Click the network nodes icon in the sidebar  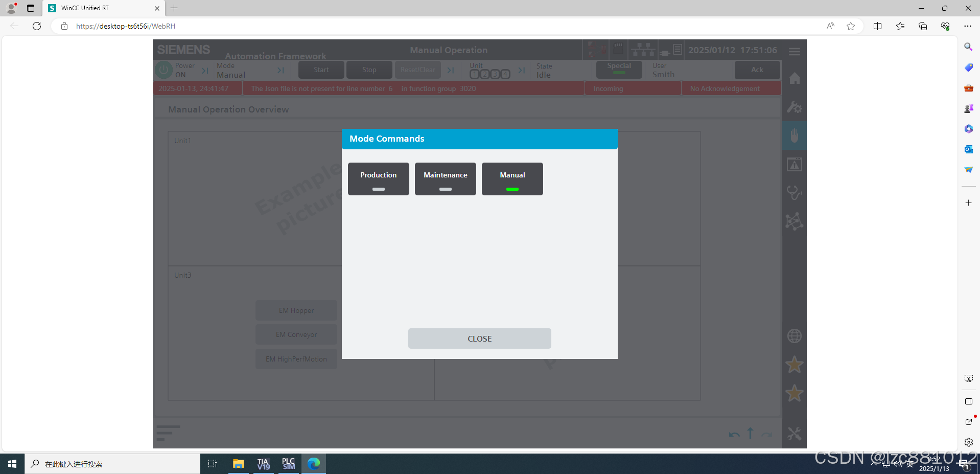(794, 221)
